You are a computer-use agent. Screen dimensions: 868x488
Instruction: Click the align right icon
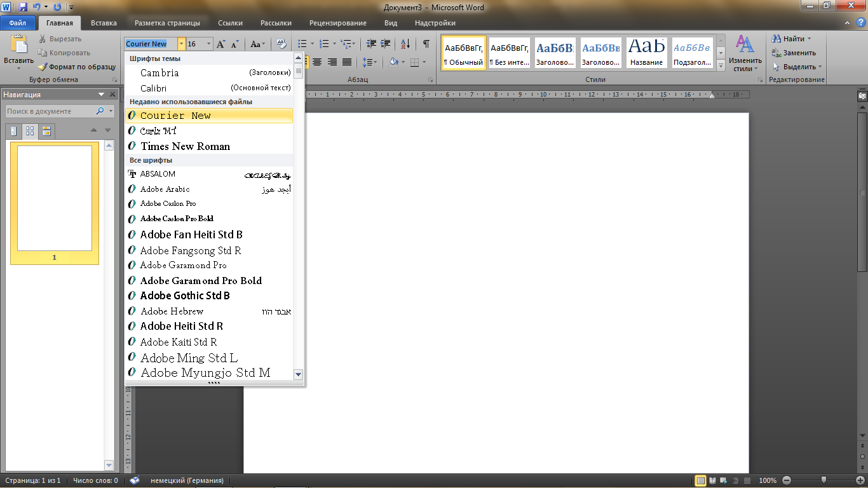coord(332,62)
